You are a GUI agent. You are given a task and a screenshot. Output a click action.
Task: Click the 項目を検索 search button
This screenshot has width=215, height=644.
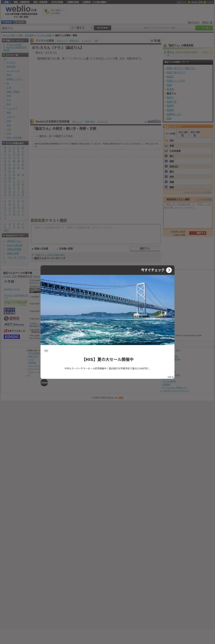coord(102,28)
